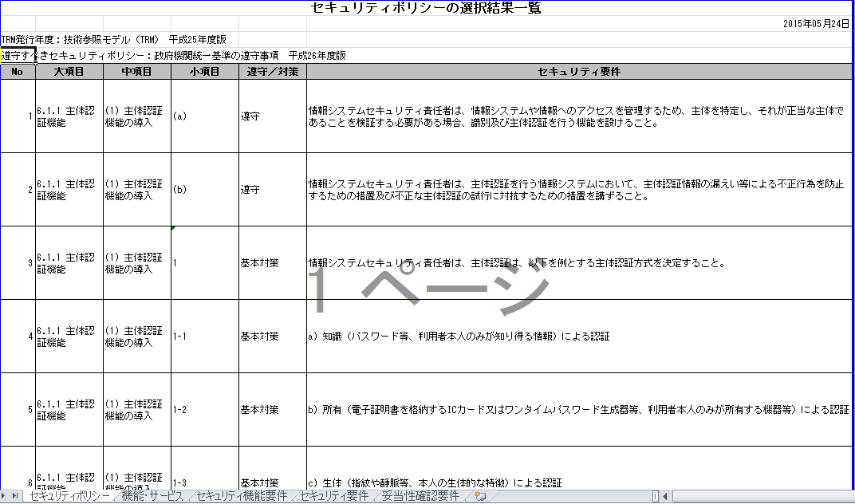Click the last sheet navigation arrow
The width and height of the screenshot is (855, 504).
coord(15,496)
